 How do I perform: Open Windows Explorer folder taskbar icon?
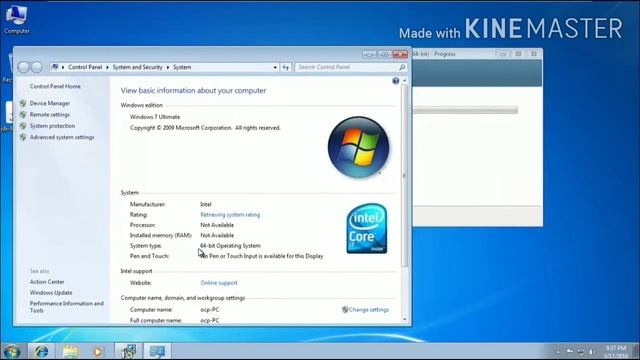pyautogui.click(x=71, y=351)
